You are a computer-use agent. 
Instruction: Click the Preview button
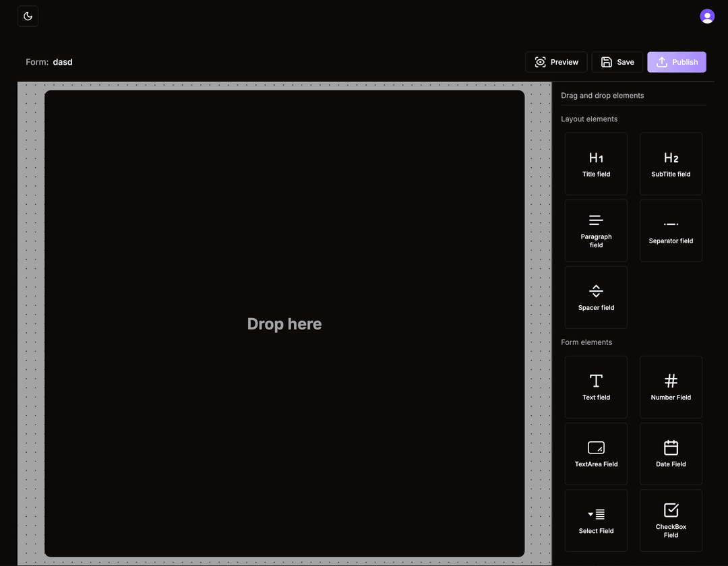[x=555, y=62]
